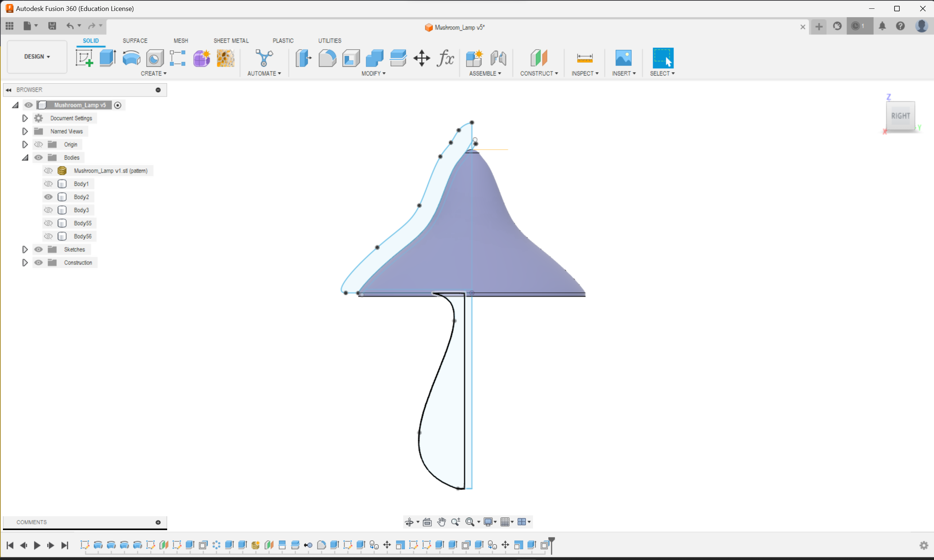The height and width of the screenshot is (560, 934).
Task: Open the SHEET METAL tab
Action: tap(231, 40)
